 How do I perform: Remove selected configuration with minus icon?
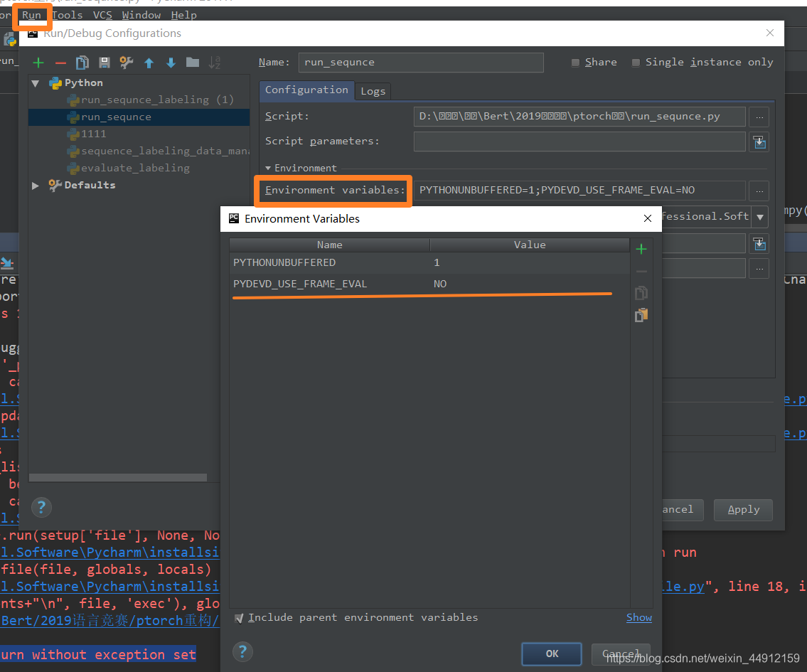coord(60,63)
